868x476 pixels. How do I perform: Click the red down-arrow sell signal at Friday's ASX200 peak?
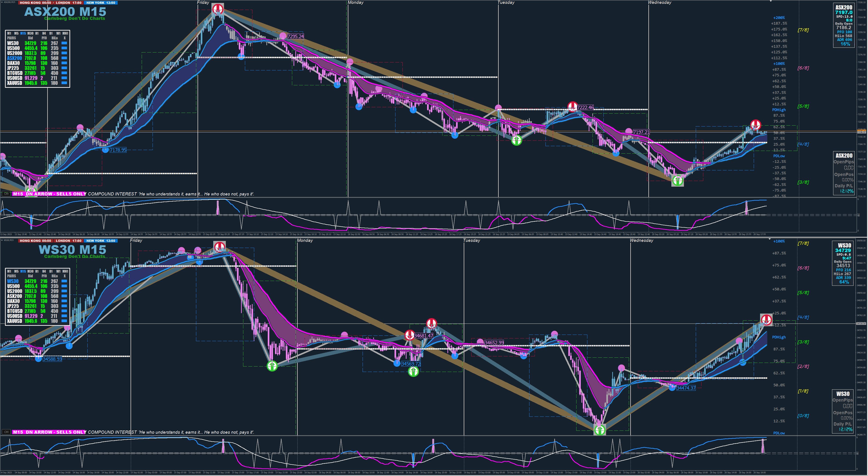click(x=218, y=9)
